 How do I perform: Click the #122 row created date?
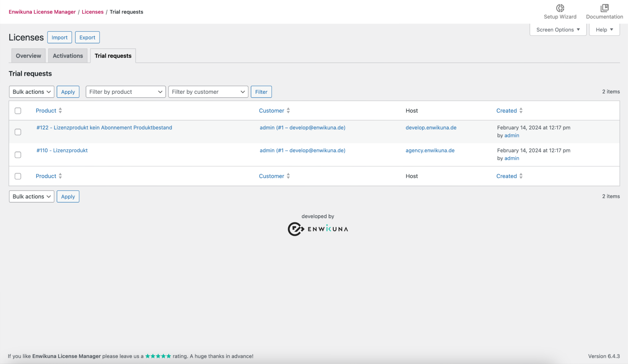(x=534, y=128)
